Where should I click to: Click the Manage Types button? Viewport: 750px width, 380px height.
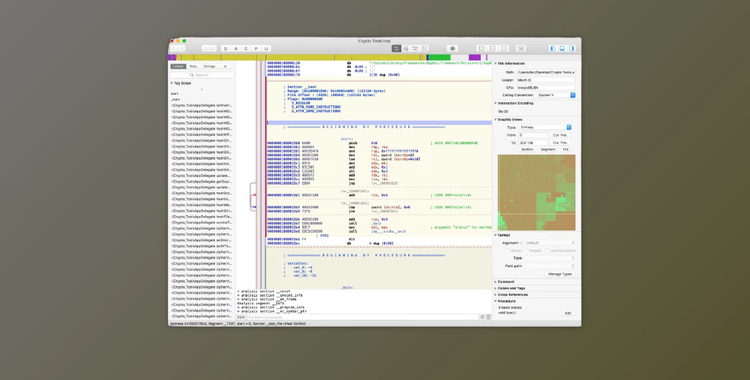[x=560, y=274]
